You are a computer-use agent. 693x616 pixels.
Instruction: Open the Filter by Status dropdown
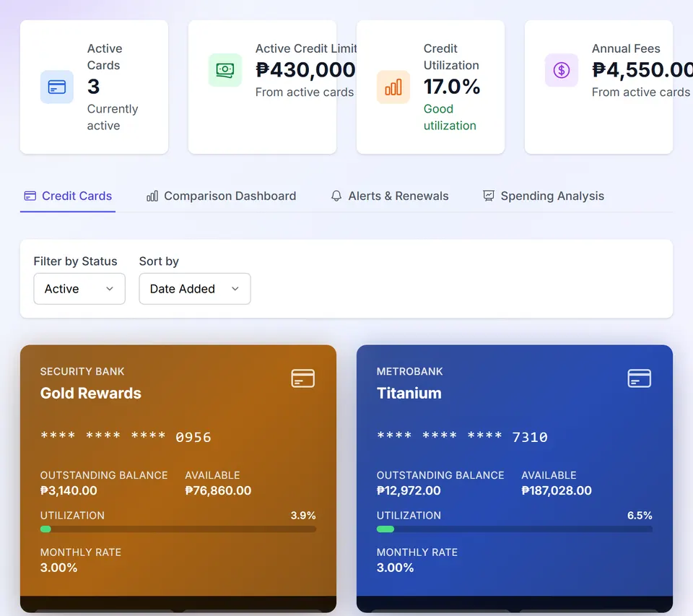pyautogui.click(x=79, y=289)
